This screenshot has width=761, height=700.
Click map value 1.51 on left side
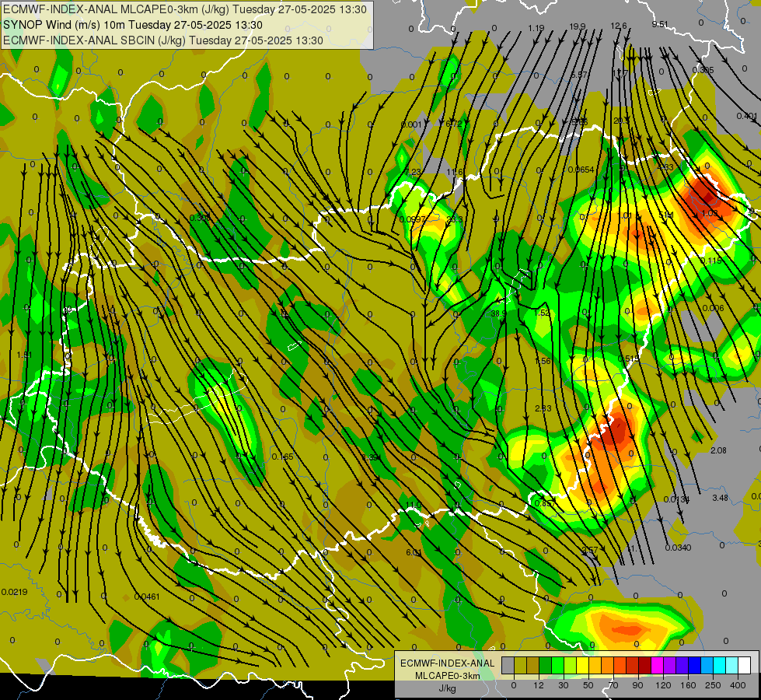click(x=24, y=355)
